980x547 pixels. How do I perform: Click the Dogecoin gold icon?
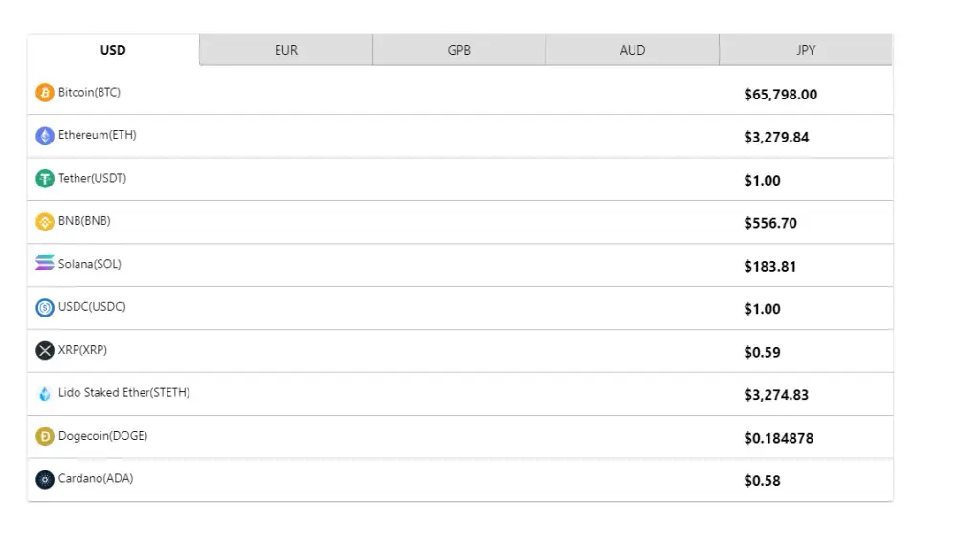click(44, 436)
